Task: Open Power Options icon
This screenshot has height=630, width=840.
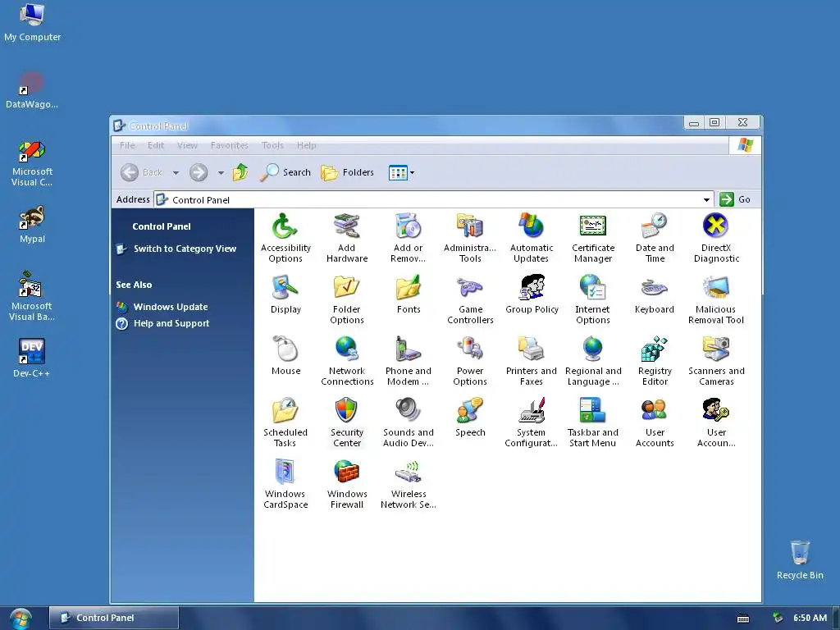Action: (470, 361)
